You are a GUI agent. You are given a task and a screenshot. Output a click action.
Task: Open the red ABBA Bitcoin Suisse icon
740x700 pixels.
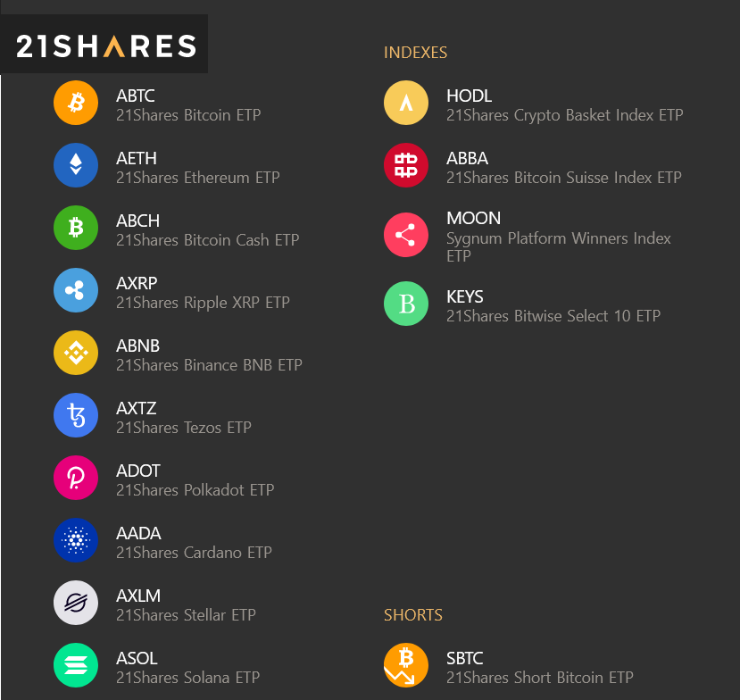coord(406,165)
